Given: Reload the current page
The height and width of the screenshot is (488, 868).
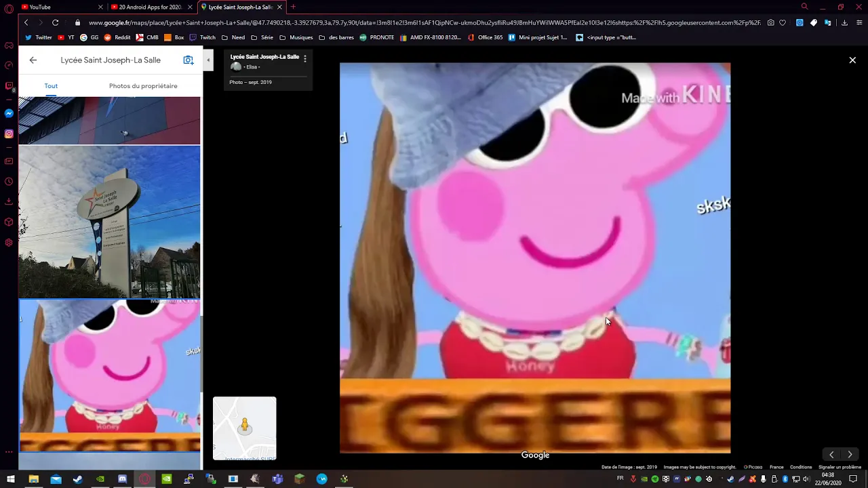Looking at the screenshot, I should coord(55,22).
